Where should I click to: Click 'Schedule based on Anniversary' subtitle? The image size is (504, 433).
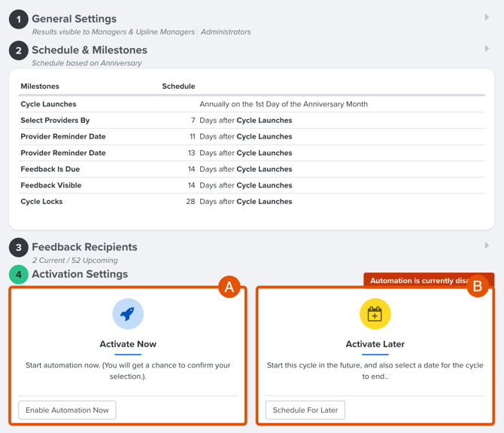click(87, 63)
